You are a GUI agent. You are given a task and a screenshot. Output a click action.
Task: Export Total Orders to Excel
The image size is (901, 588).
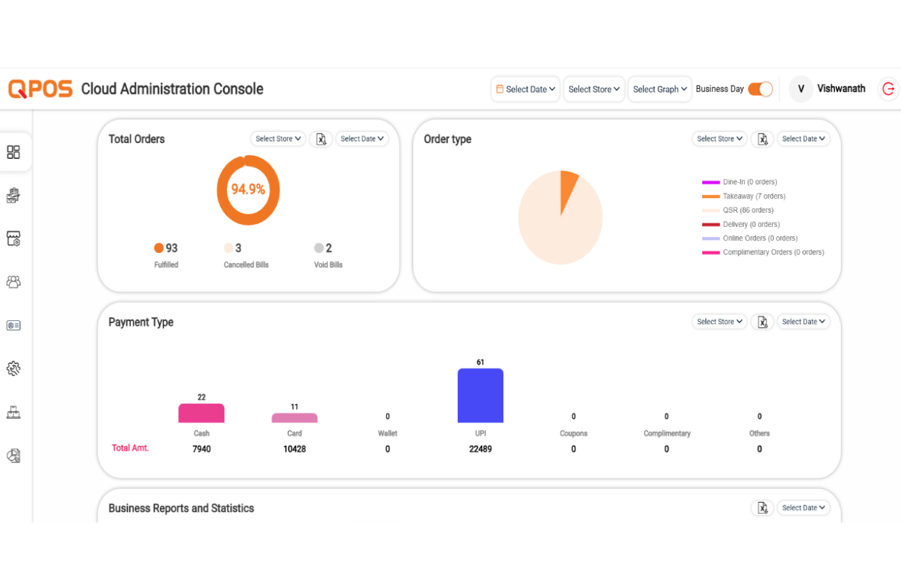[x=321, y=139]
